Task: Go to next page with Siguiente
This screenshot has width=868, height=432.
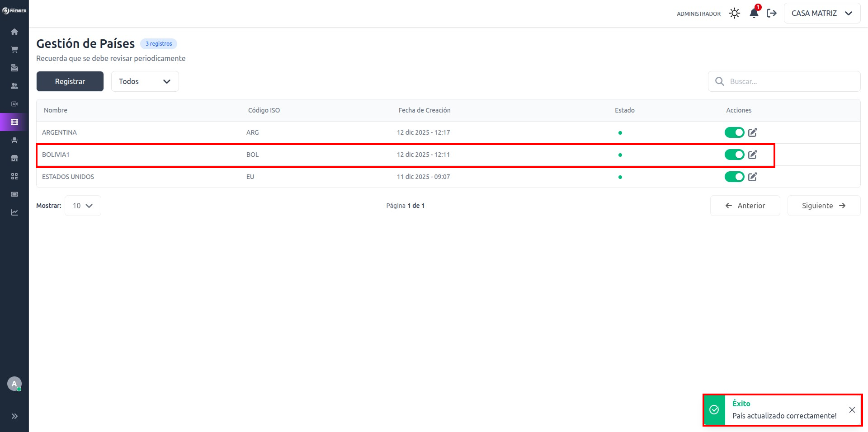Action: click(823, 206)
